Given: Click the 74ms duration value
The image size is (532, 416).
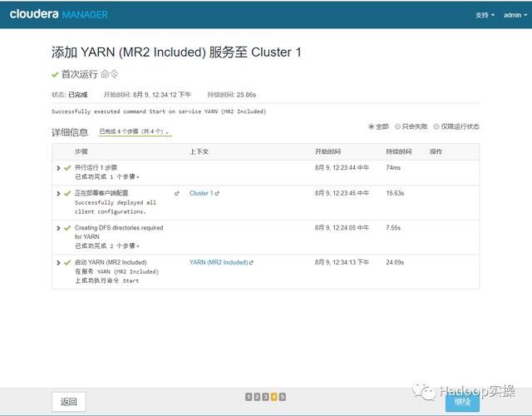Looking at the screenshot, I should 393,167.
